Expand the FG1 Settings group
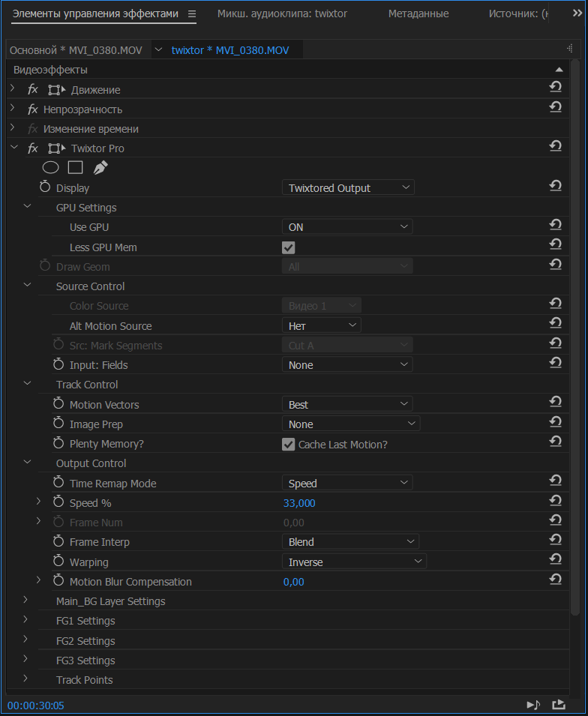This screenshot has width=588, height=716. coord(25,619)
